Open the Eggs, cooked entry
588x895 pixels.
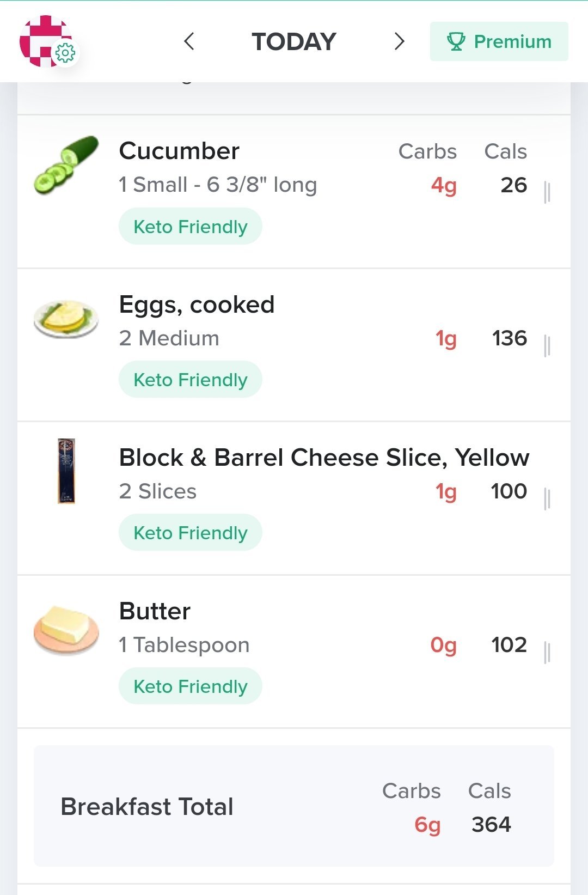click(197, 305)
